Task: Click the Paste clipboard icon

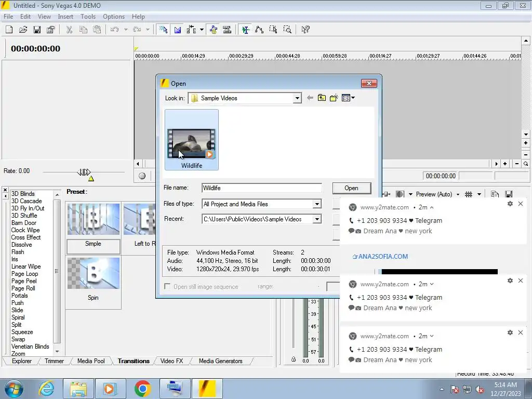Action: pyautogui.click(x=97, y=30)
